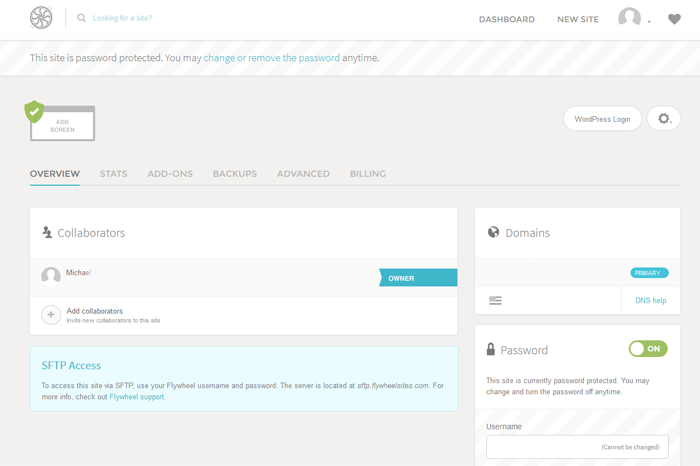Click the WordPress Login button
700x466 pixels.
point(602,119)
